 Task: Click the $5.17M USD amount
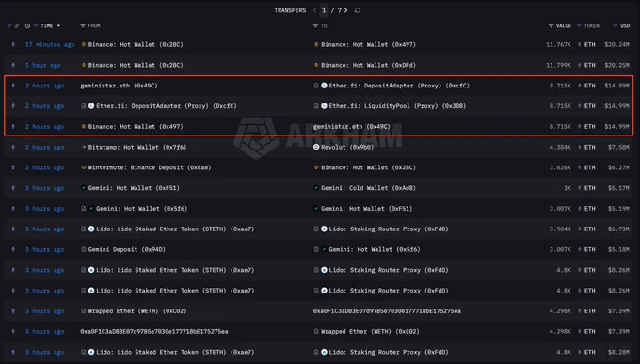(618, 188)
